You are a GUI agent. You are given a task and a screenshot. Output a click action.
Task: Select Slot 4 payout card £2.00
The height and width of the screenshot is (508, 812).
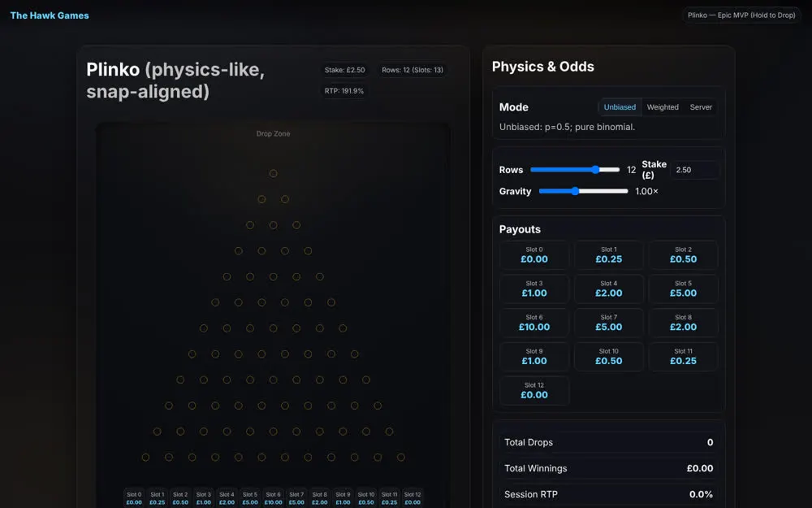tap(608, 289)
